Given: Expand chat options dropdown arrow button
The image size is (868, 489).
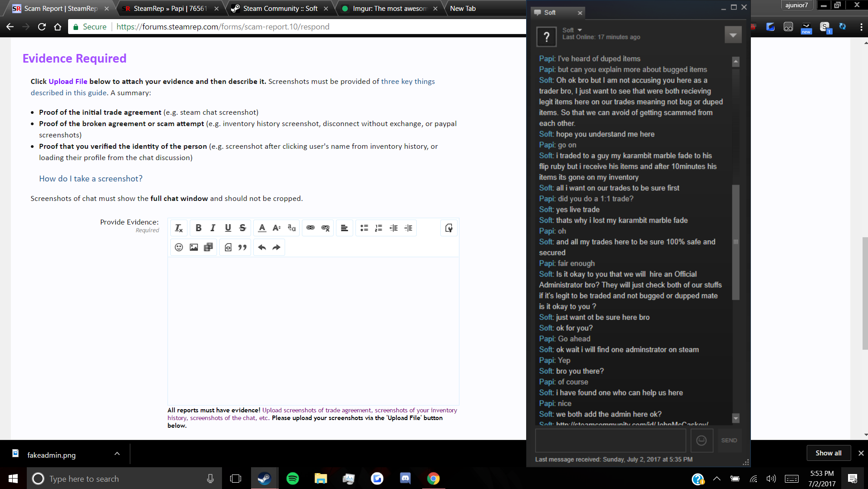Looking at the screenshot, I should point(733,35).
